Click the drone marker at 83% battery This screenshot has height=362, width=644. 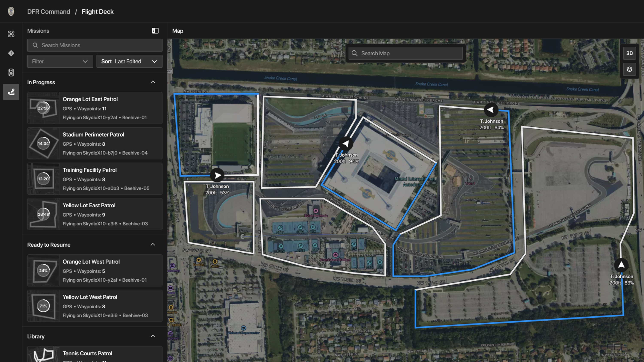click(621, 265)
